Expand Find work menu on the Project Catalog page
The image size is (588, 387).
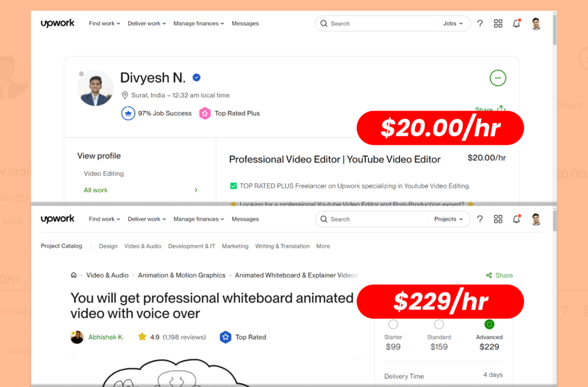[104, 219]
